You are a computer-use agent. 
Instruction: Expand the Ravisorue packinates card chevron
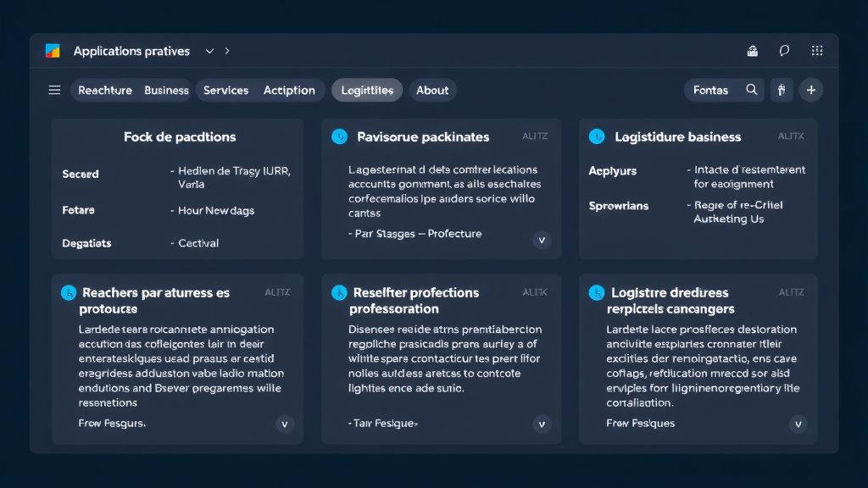pyautogui.click(x=542, y=240)
